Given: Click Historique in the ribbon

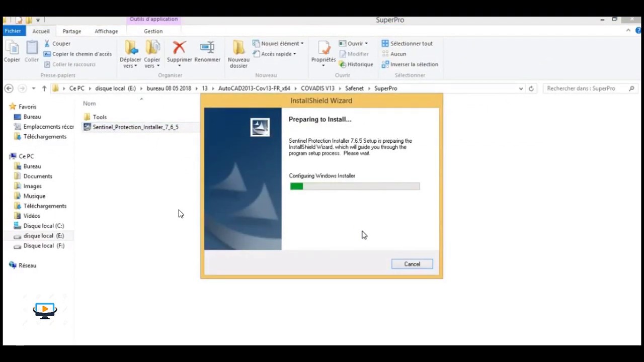Looking at the screenshot, I should point(356,64).
